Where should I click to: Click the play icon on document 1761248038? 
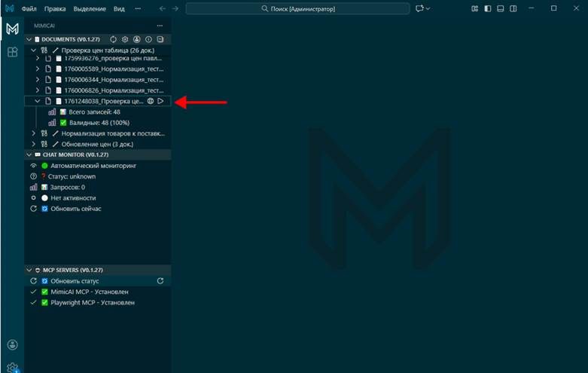pos(160,101)
